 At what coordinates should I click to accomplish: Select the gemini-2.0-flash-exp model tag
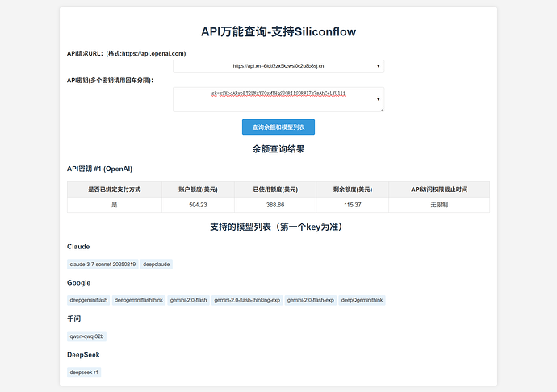tap(311, 300)
